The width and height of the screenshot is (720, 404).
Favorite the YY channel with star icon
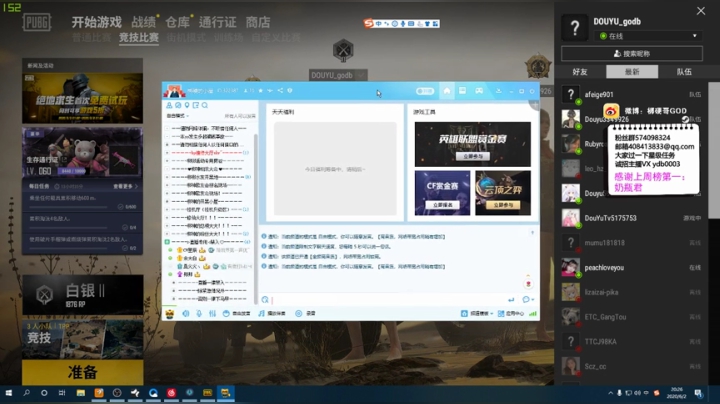tap(261, 90)
